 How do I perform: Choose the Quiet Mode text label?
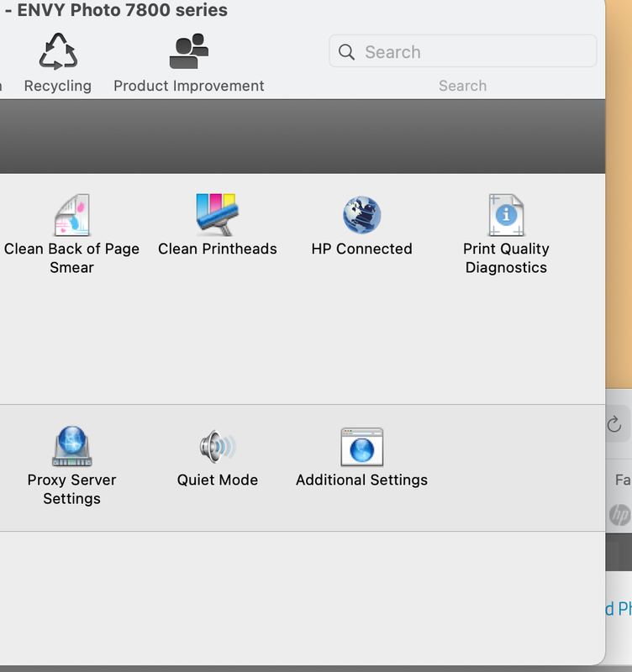pos(217,480)
